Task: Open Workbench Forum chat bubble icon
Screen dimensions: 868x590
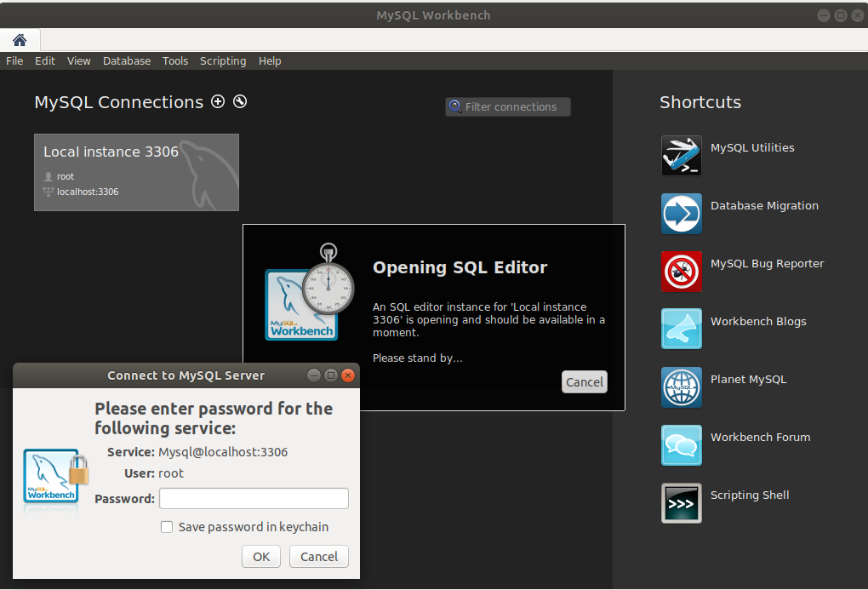Action: [682, 445]
